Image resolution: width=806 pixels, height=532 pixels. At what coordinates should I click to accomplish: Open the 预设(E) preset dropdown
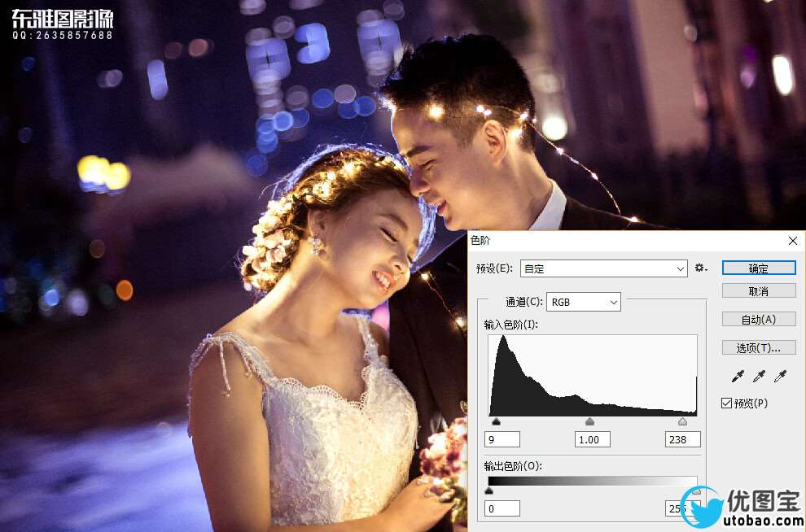point(603,268)
